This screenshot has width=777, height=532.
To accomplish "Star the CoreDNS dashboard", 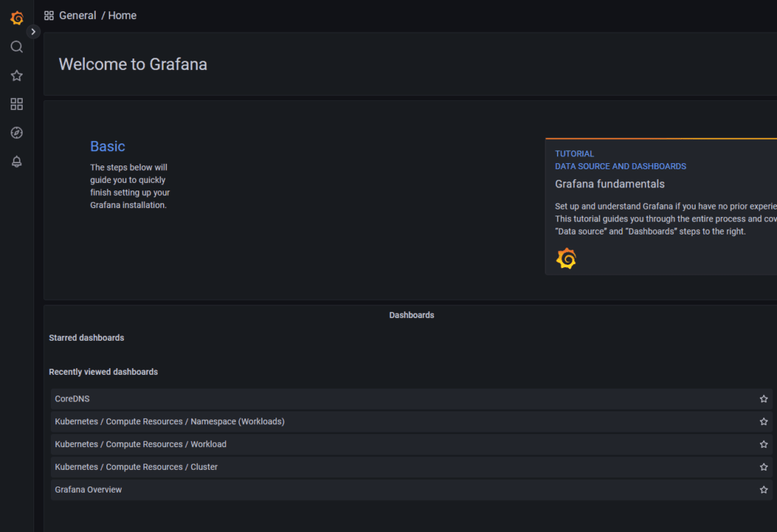I will coord(763,398).
